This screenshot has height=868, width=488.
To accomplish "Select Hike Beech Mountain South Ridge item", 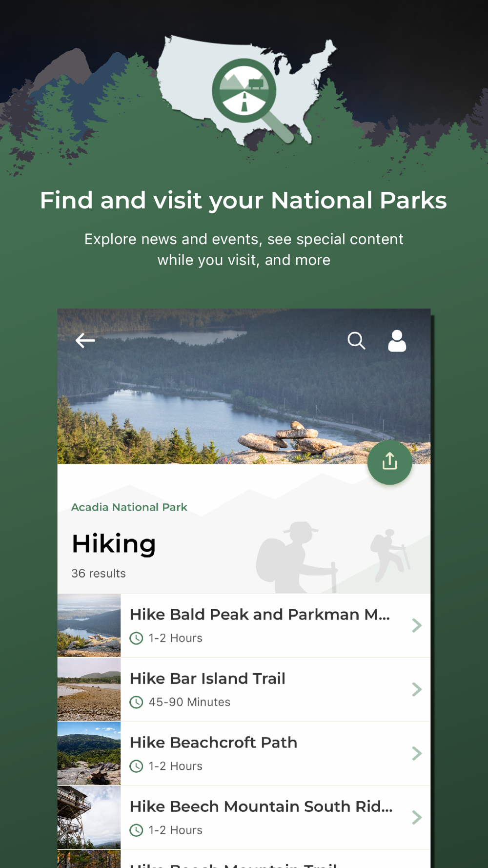I will click(244, 817).
